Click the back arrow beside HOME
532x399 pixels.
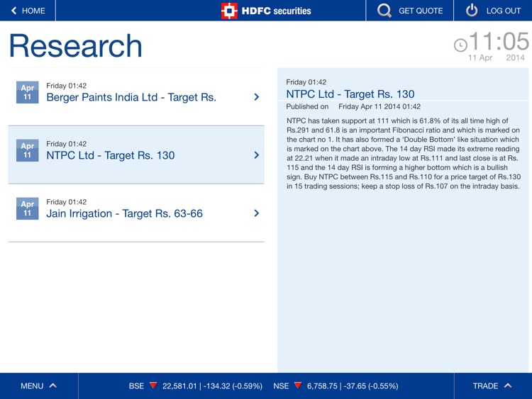pyautogui.click(x=13, y=11)
